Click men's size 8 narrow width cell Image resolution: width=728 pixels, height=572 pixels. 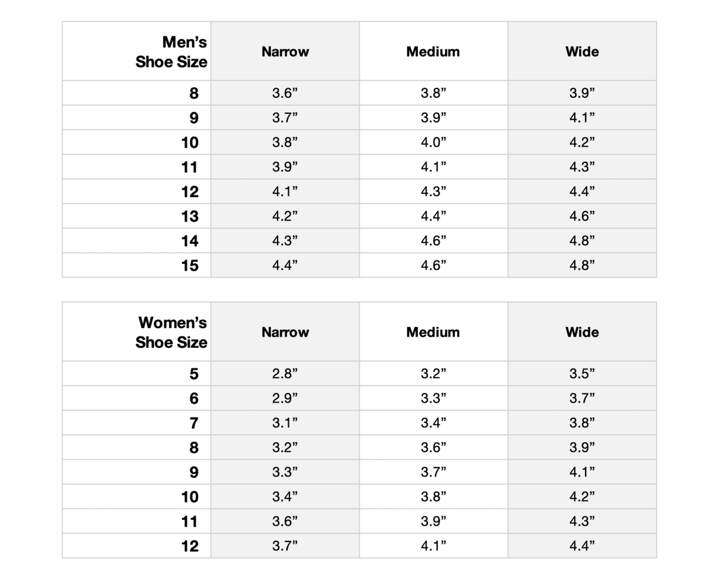pos(285,93)
